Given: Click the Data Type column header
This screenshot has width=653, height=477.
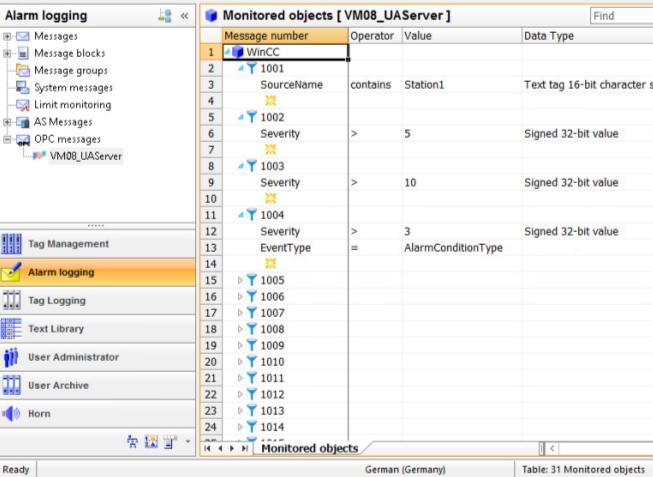Looking at the screenshot, I should tap(588, 36).
